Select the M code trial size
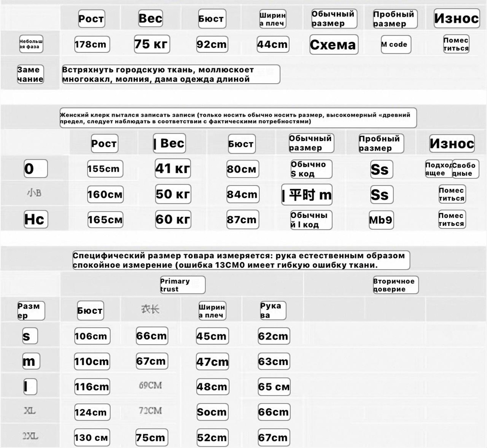 click(x=395, y=44)
